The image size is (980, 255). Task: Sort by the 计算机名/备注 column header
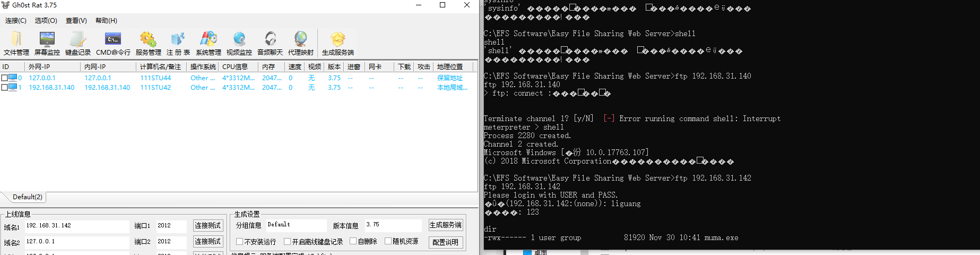[162, 66]
